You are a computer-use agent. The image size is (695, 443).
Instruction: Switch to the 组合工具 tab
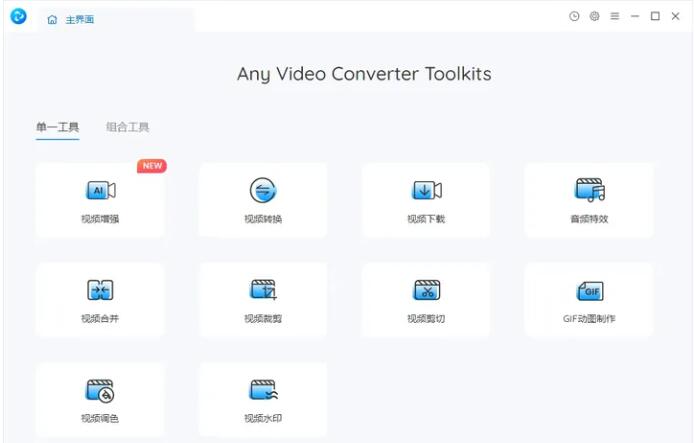click(128, 127)
